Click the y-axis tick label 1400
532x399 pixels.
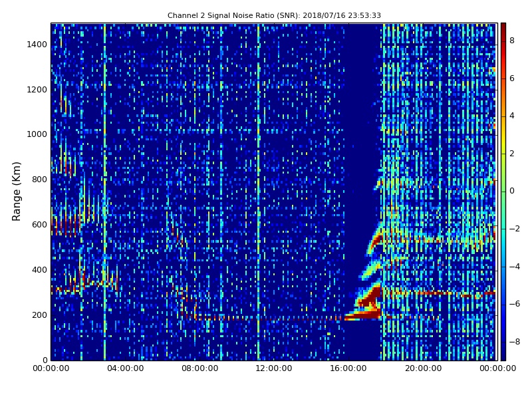click(x=37, y=45)
